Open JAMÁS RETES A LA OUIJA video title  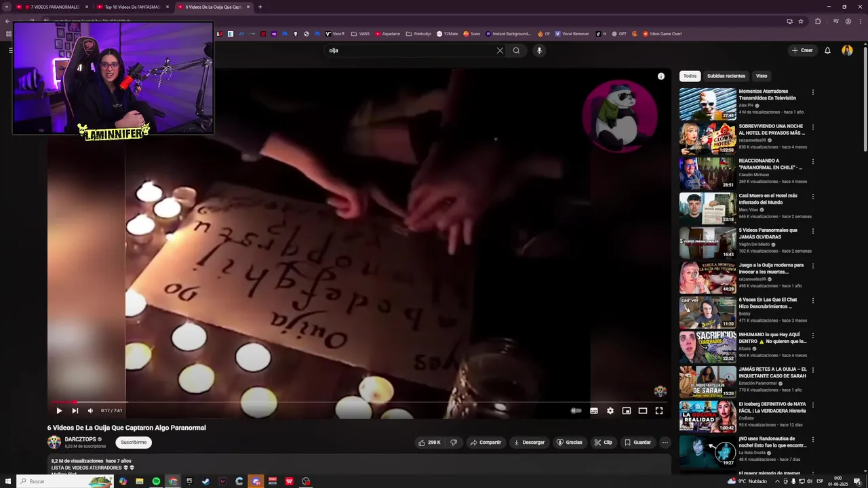tap(772, 373)
